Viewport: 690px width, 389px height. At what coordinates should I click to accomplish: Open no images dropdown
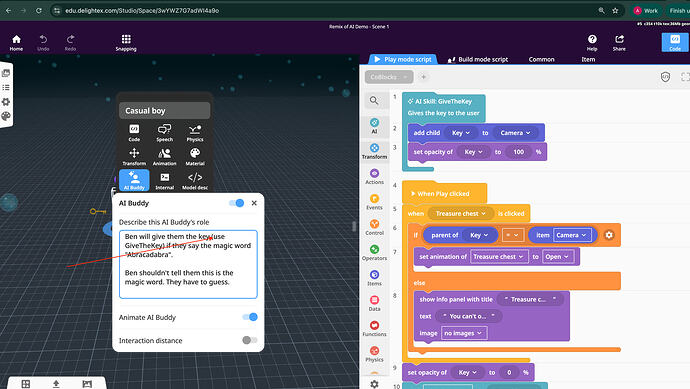coord(464,333)
